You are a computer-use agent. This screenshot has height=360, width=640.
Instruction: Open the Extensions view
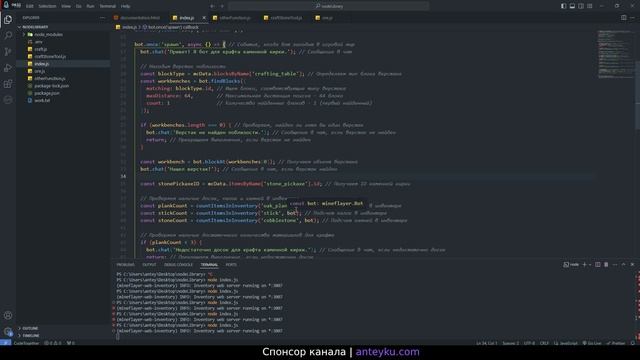coord(8,84)
